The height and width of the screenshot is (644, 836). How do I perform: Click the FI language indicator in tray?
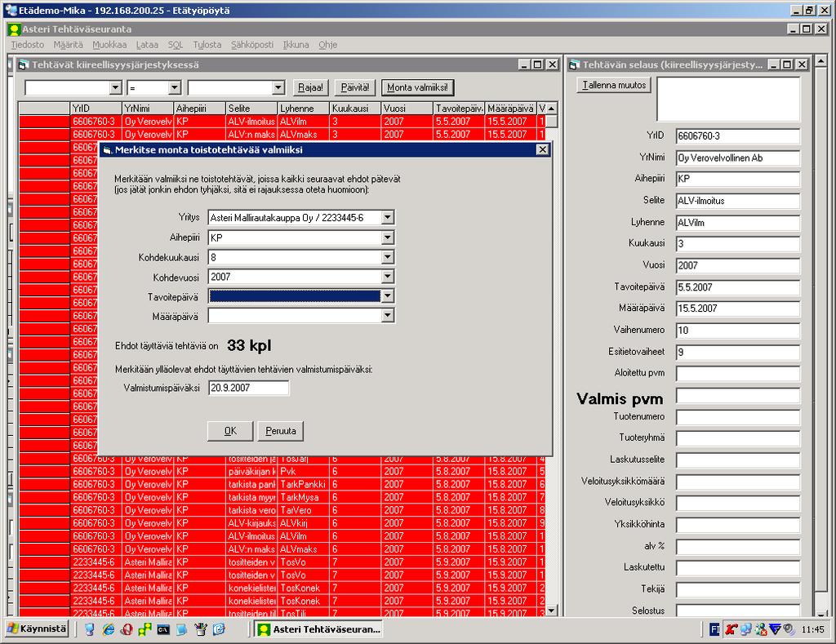(715, 629)
